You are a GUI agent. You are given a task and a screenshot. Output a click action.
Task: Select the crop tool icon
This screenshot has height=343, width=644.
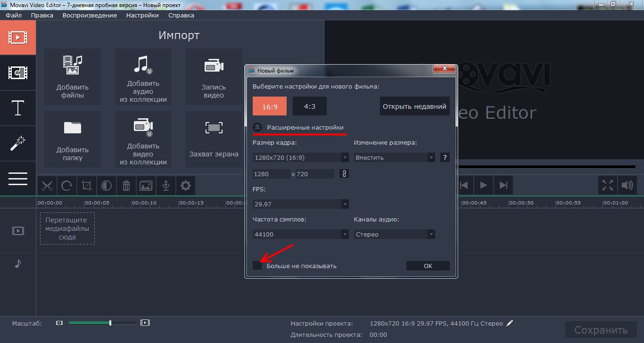point(87,186)
